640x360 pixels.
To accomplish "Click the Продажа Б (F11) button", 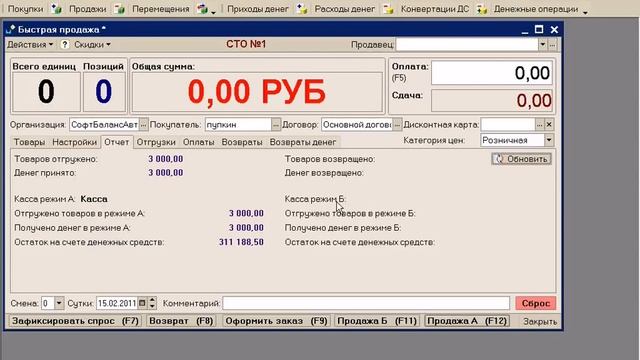I will pos(376,321).
